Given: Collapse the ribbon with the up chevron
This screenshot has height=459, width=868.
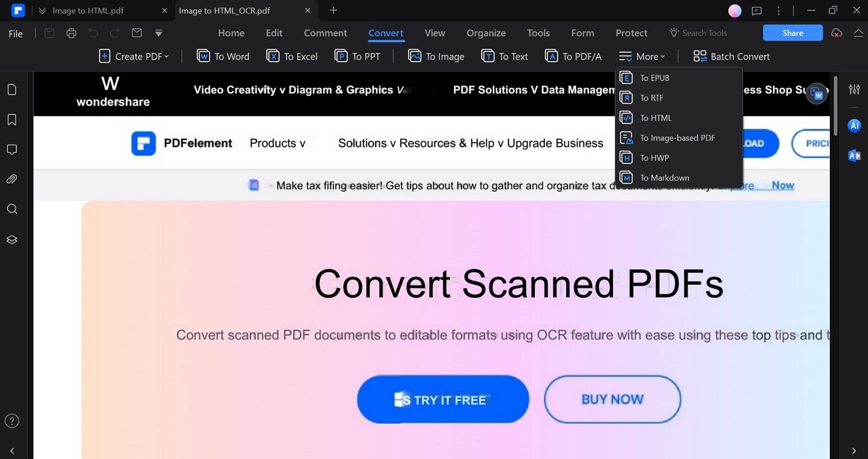Looking at the screenshot, I should tap(858, 33).
